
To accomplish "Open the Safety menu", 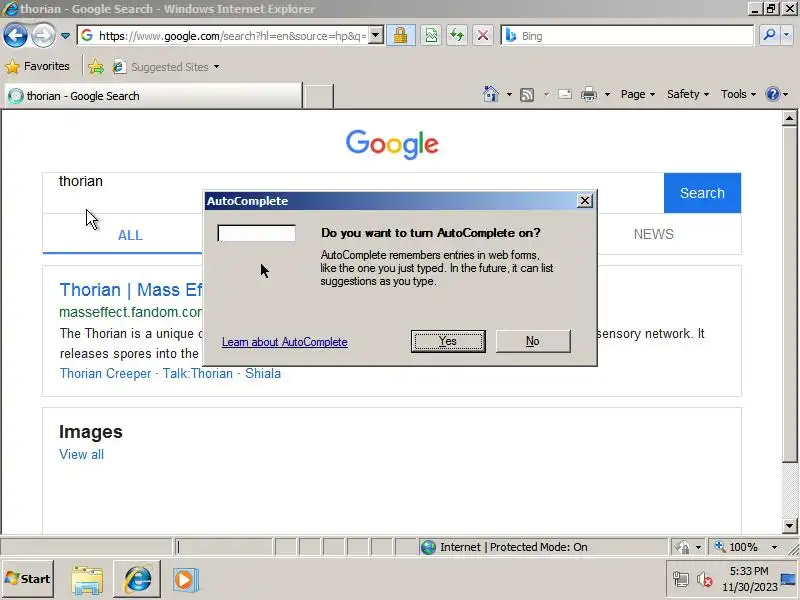I will click(688, 94).
